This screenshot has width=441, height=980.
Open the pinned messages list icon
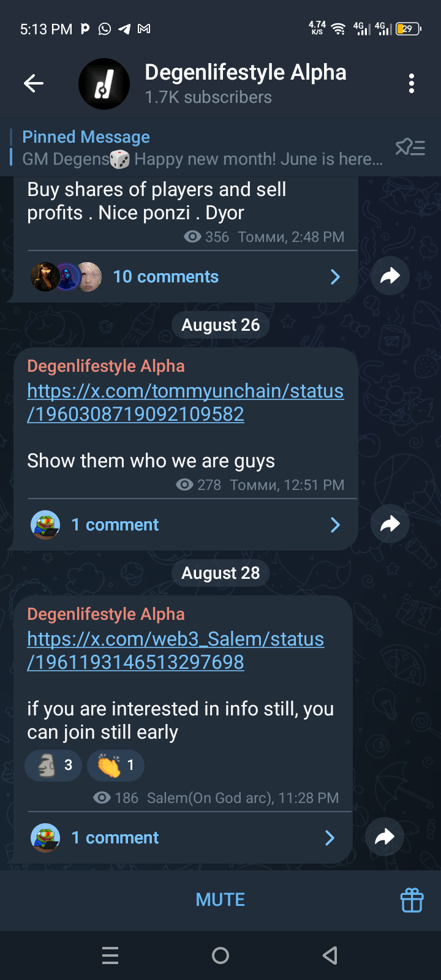click(x=410, y=148)
